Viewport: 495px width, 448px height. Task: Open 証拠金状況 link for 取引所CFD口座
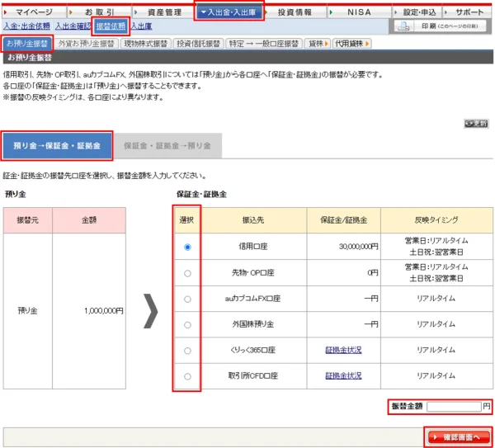coord(343,375)
